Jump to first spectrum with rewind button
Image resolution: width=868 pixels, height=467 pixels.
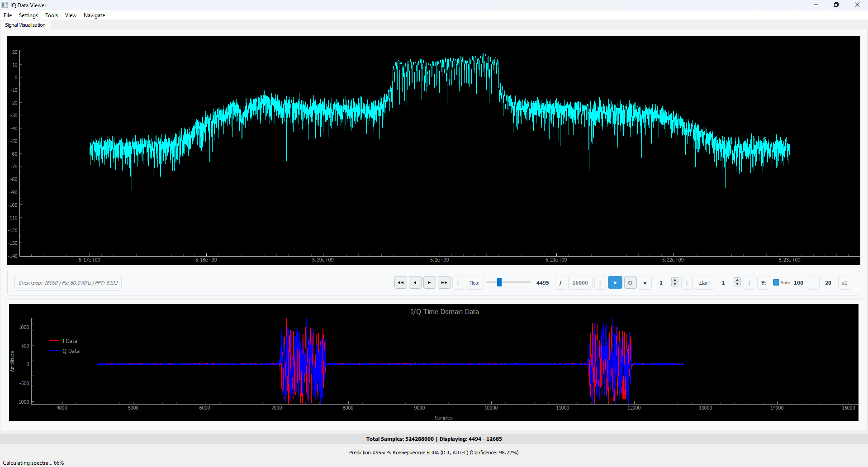[x=400, y=283]
